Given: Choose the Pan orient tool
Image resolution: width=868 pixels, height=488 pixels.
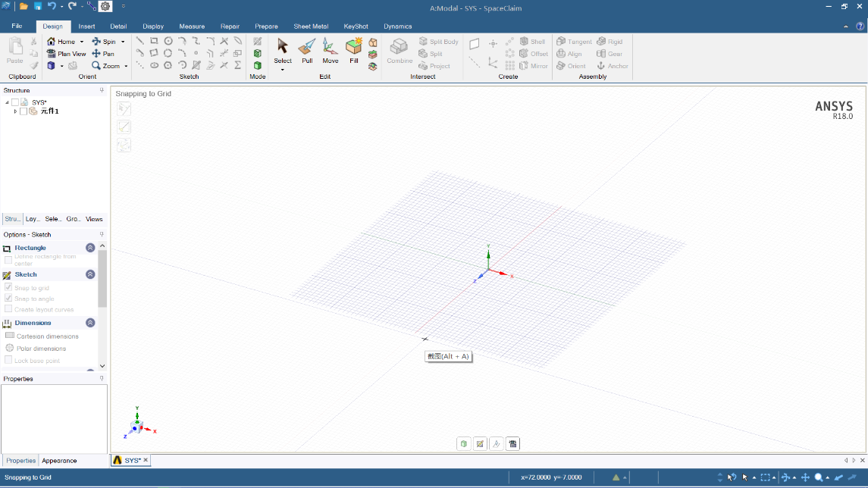Looking at the screenshot, I should [x=103, y=54].
